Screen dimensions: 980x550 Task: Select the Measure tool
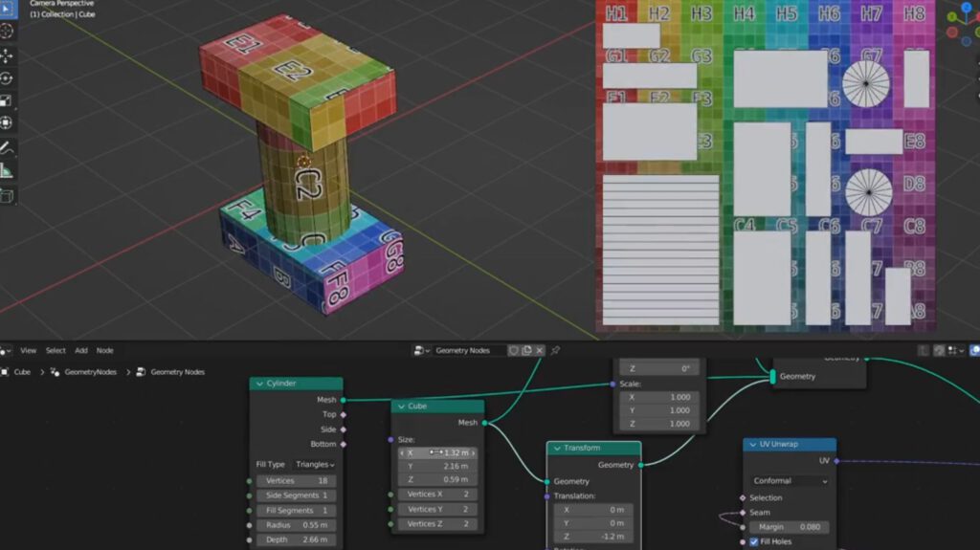click(7, 171)
